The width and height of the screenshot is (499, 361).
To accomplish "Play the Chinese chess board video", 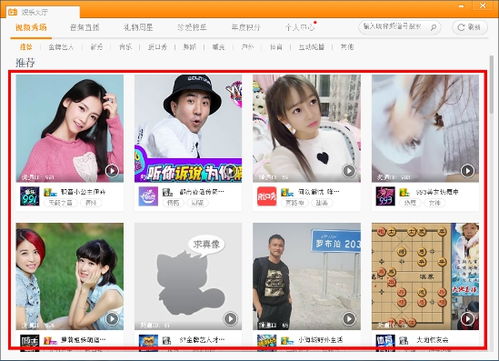I will 468,319.
